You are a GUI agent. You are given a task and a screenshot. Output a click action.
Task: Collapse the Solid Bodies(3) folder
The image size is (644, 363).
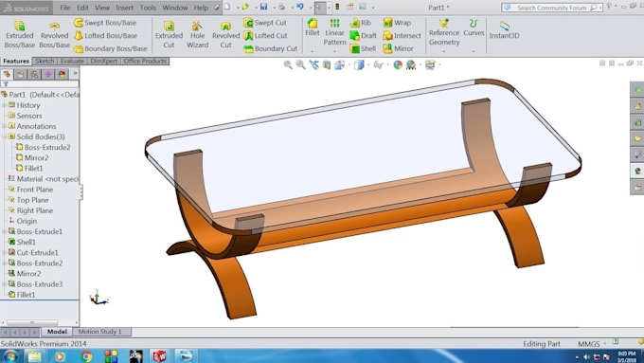[x=4, y=136]
